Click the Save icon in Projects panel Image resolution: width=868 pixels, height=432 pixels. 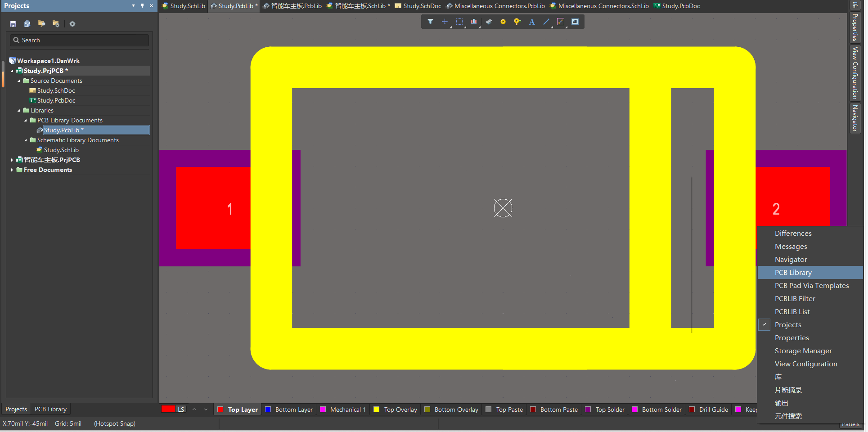tap(13, 24)
